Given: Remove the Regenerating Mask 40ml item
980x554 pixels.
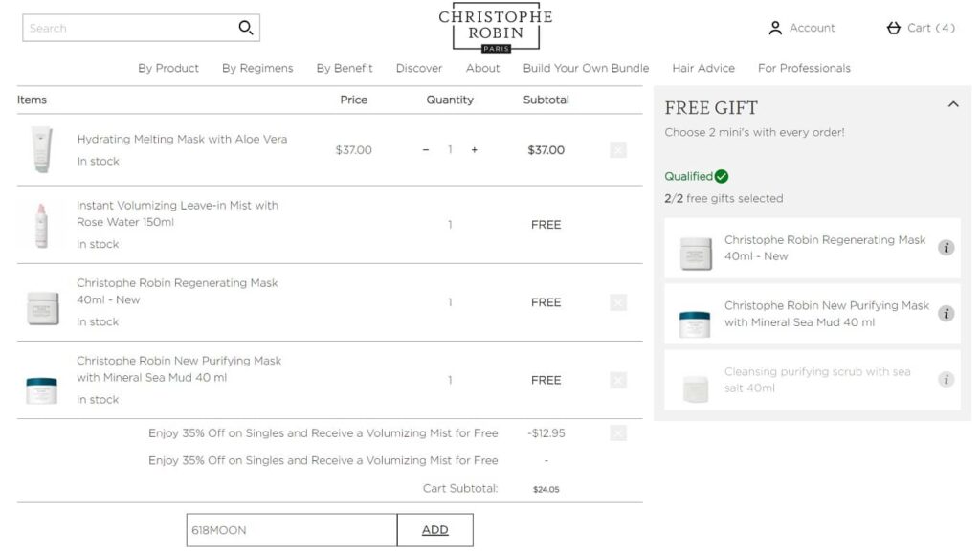Looking at the screenshot, I should 618,302.
